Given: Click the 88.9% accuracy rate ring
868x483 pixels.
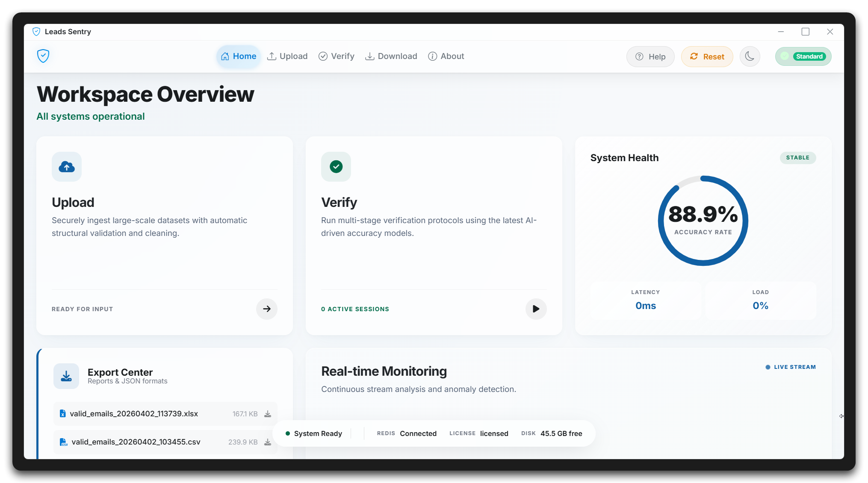Looking at the screenshot, I should pos(703,221).
